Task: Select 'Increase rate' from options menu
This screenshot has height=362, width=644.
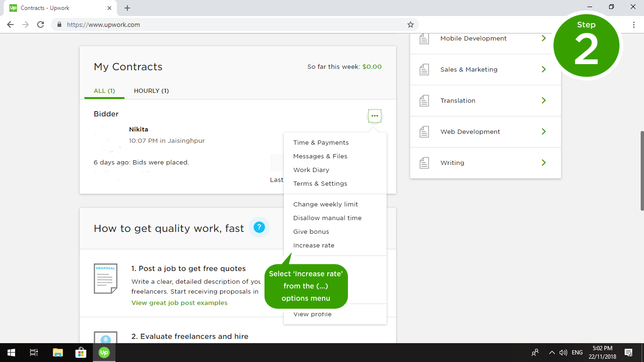Action: [314, 245]
